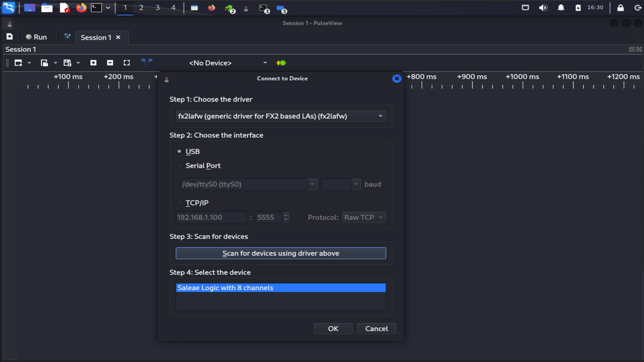Select the Serial Port interface option
The image size is (644, 362).
coord(179,165)
